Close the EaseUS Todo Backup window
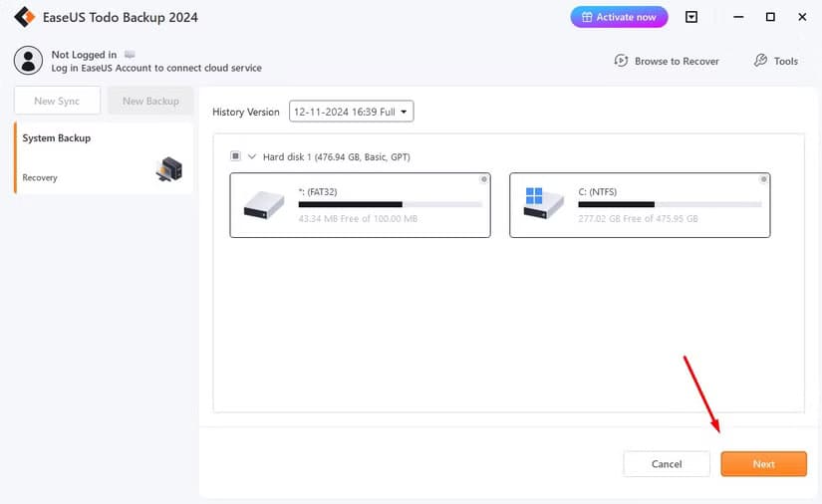822x504 pixels. pyautogui.click(x=802, y=17)
